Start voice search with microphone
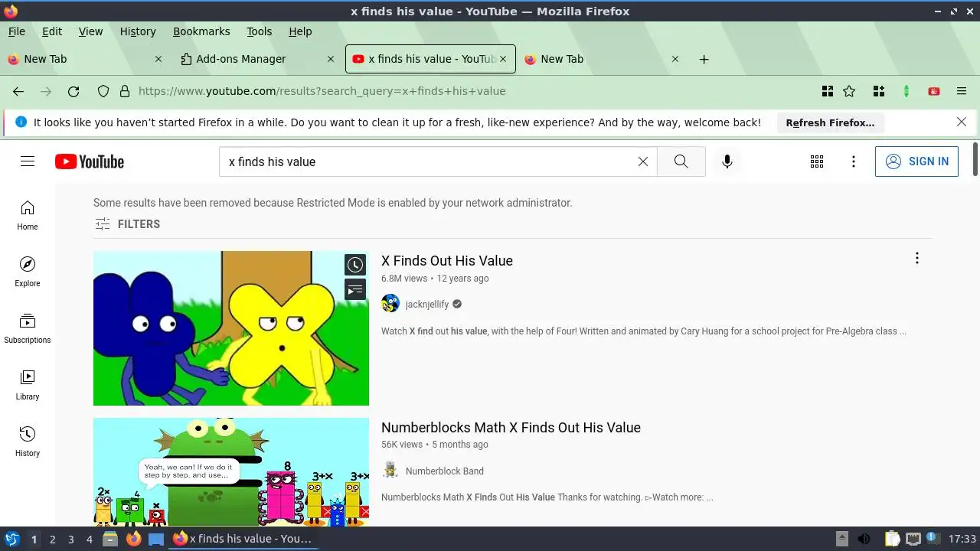The image size is (980, 551). [x=727, y=161]
